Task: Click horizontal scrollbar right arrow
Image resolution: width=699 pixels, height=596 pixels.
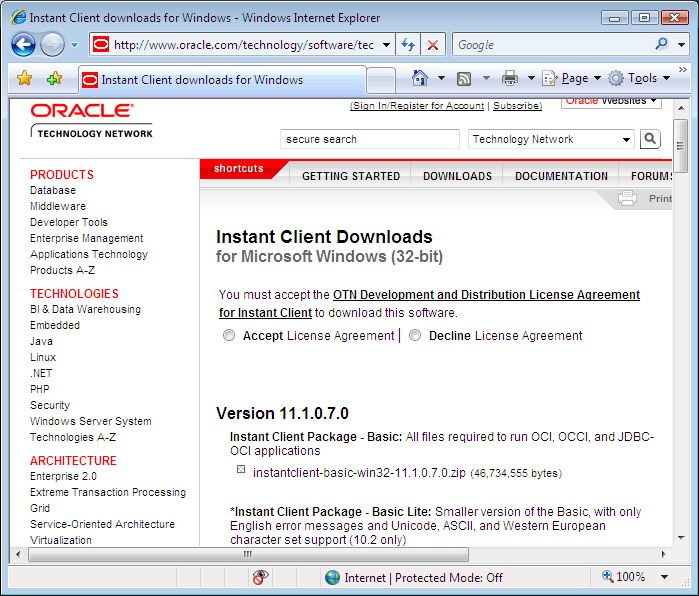Action: [663, 554]
